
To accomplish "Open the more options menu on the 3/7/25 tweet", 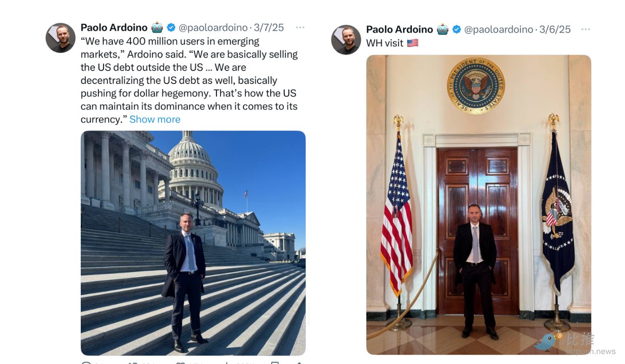I will [300, 27].
